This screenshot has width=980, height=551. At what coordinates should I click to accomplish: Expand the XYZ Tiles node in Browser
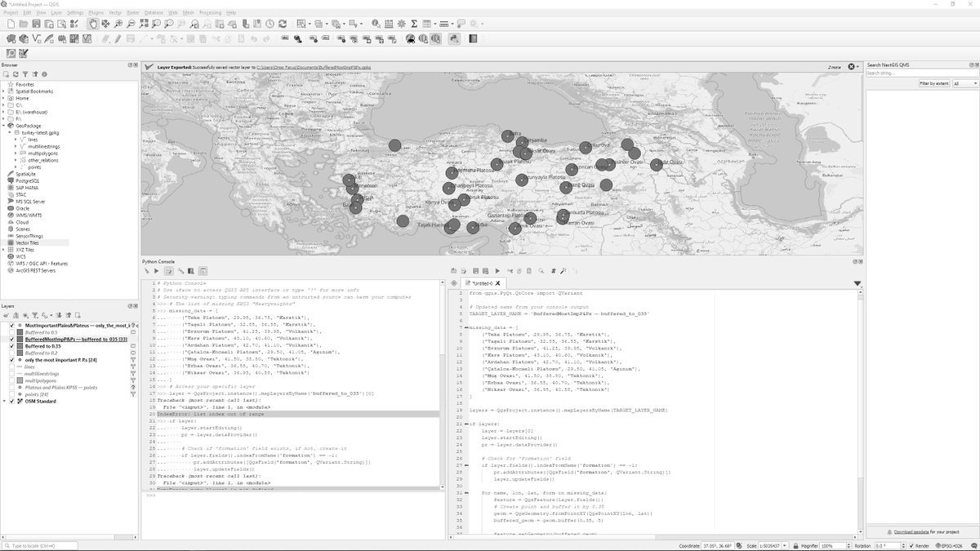pos(3,250)
